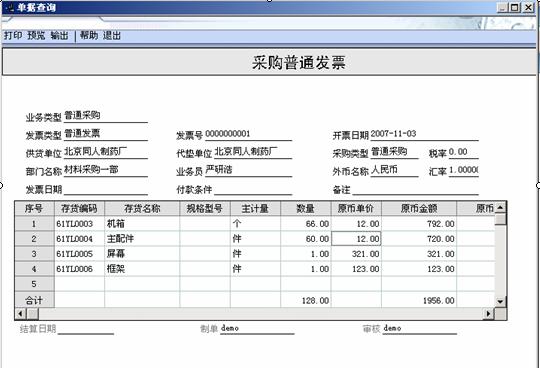Click the 数量 column header

tap(306, 209)
